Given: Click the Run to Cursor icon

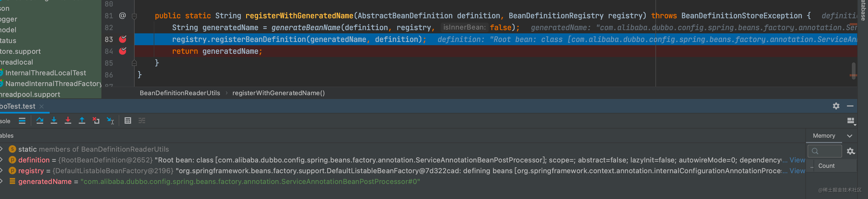Looking at the screenshot, I should 110,121.
